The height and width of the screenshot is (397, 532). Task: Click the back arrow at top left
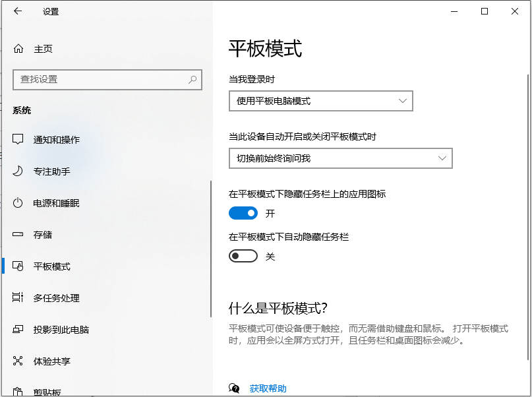tap(16, 11)
